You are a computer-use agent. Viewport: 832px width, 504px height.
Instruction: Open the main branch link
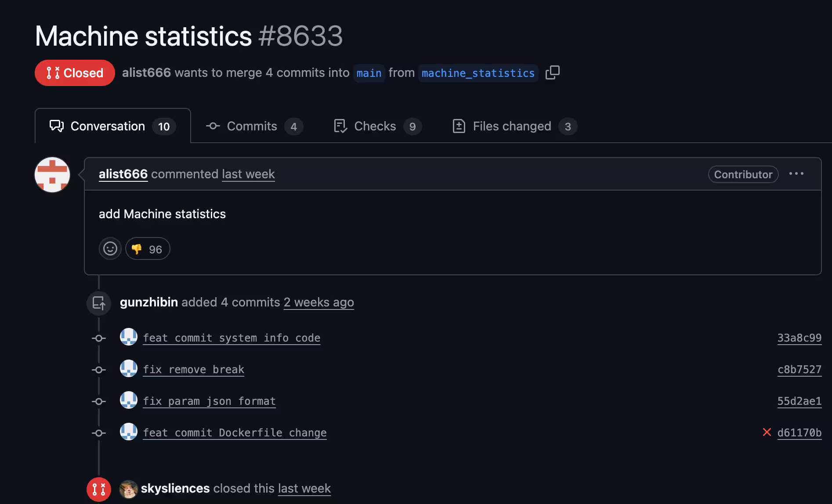pos(369,73)
